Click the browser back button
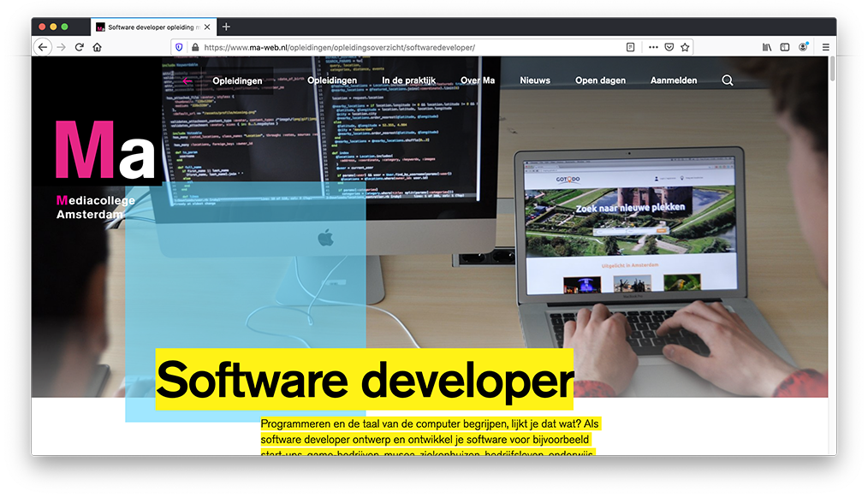 coord(43,47)
